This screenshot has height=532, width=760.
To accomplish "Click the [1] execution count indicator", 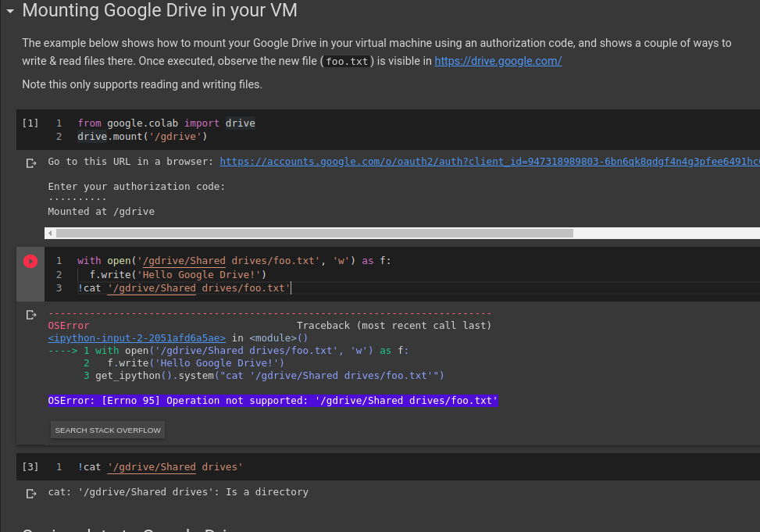I will [x=30, y=123].
